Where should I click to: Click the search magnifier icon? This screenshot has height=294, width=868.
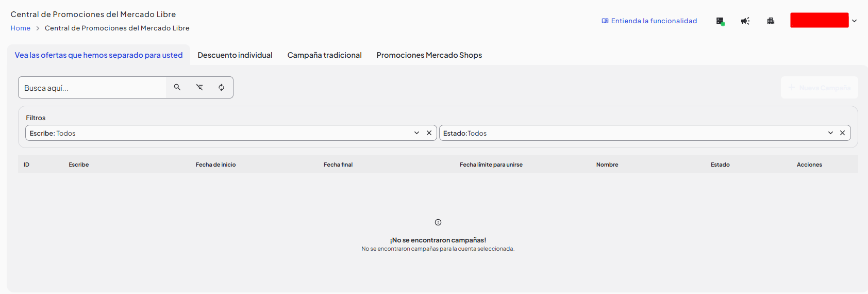click(x=177, y=87)
